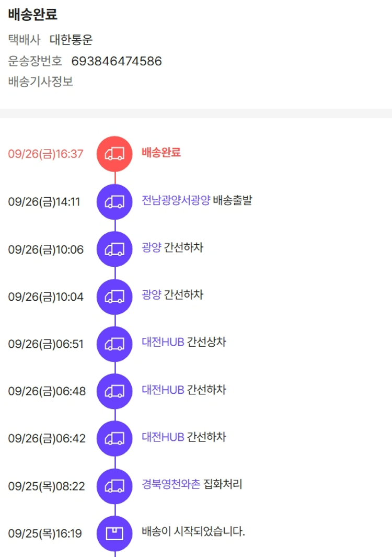Image resolution: width=392 pixels, height=557 pixels.
Task: Click the tracking number 693846474586
Action: [117, 61]
